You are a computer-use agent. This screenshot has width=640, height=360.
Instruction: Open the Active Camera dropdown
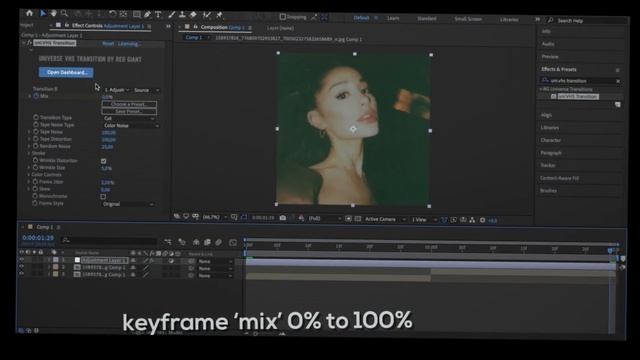(x=385, y=220)
